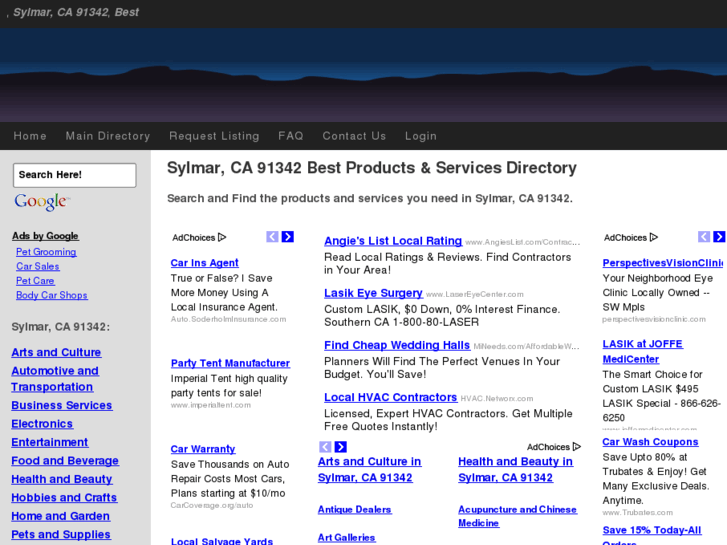Open the Car Wash Coupons ad

pos(650,442)
